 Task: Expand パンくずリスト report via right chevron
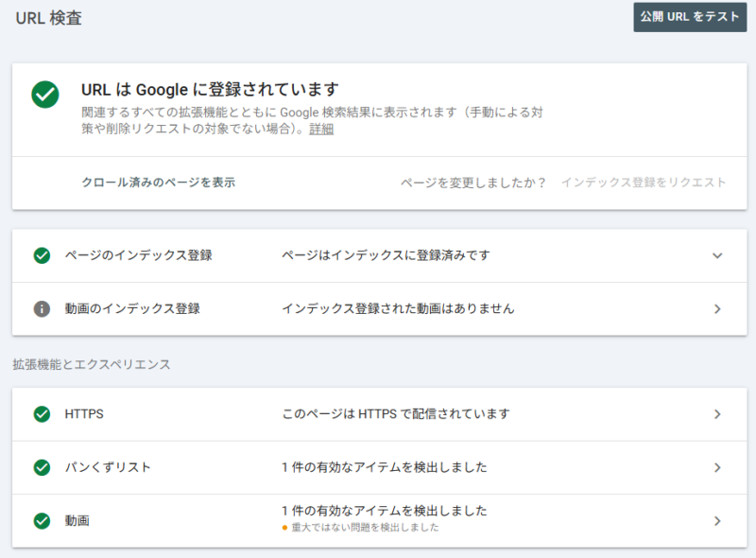pyautogui.click(x=717, y=467)
